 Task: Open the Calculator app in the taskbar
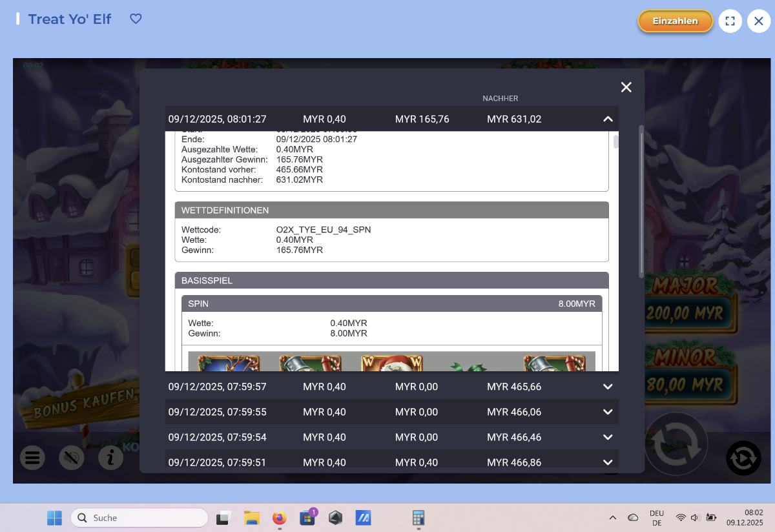click(x=418, y=518)
